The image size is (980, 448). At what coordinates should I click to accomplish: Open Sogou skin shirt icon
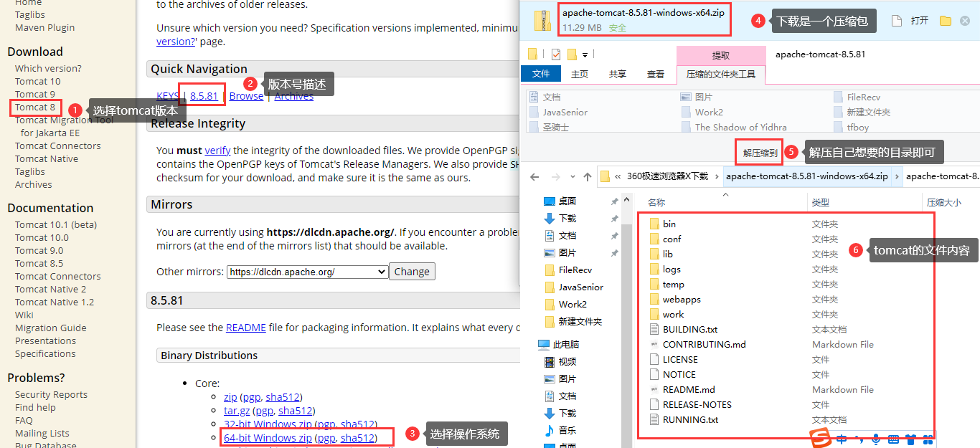click(x=911, y=439)
